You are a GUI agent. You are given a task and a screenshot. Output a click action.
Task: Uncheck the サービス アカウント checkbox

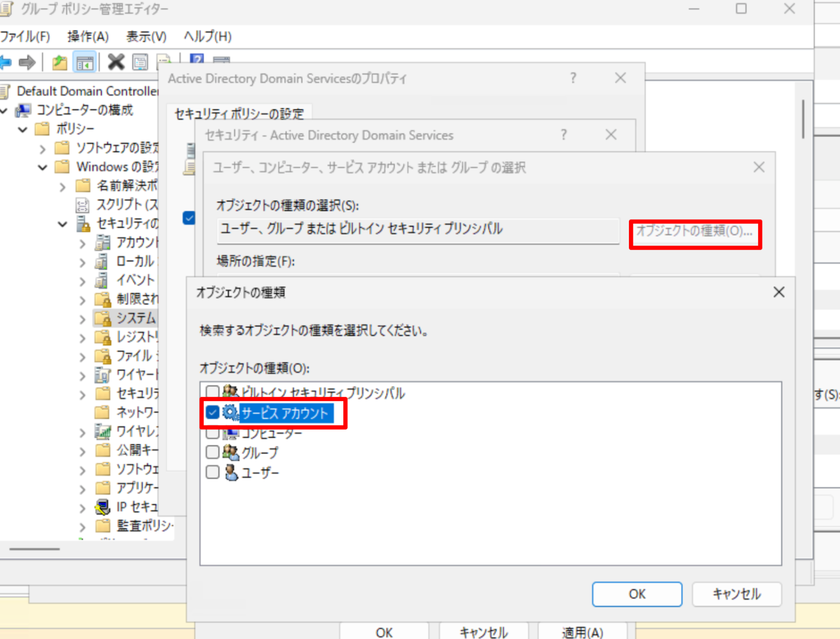tap(212, 413)
